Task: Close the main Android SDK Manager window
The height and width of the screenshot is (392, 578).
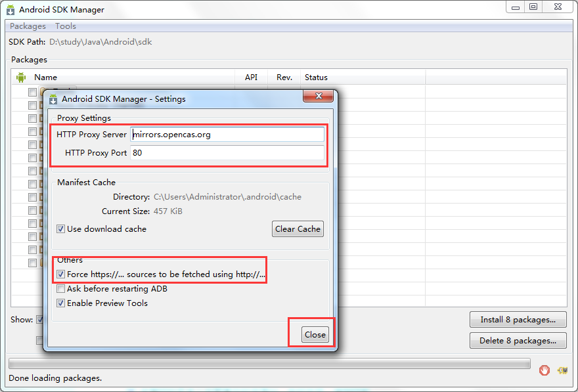Action: (x=558, y=7)
